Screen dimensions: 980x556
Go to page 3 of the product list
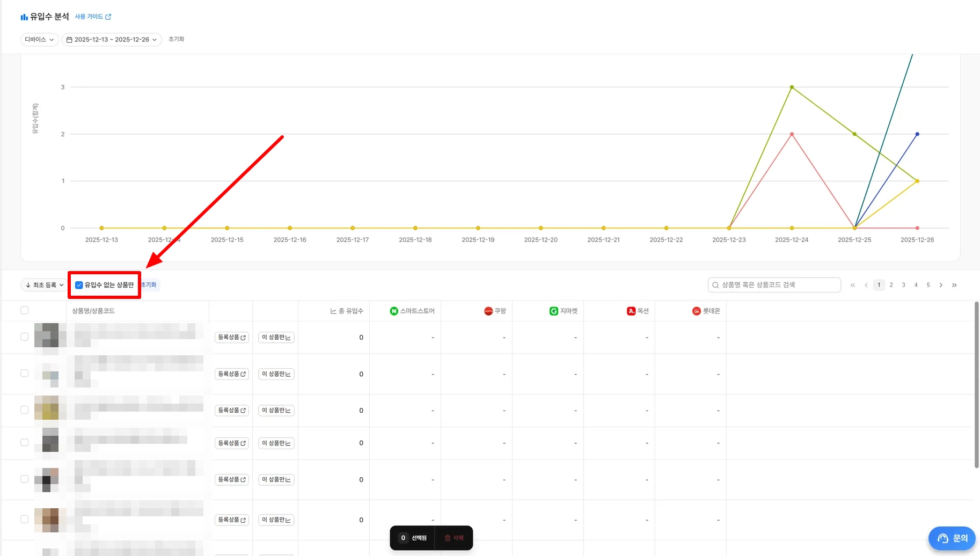pos(903,285)
